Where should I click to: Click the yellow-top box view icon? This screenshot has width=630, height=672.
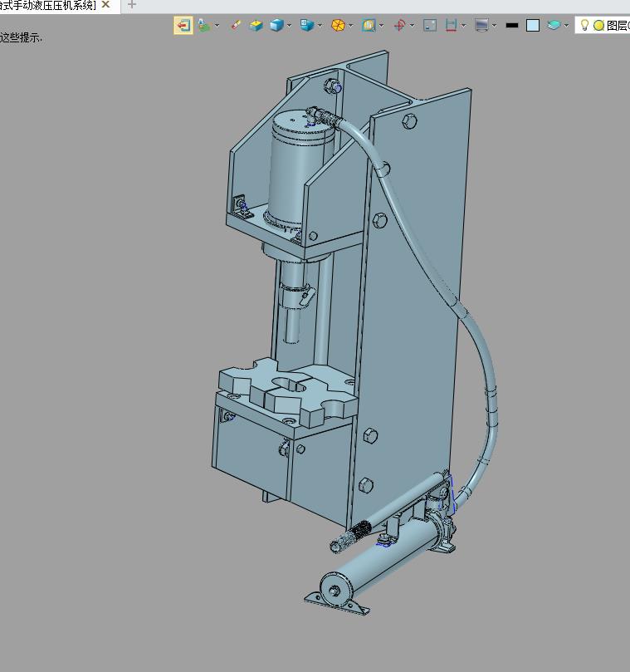pos(256,25)
